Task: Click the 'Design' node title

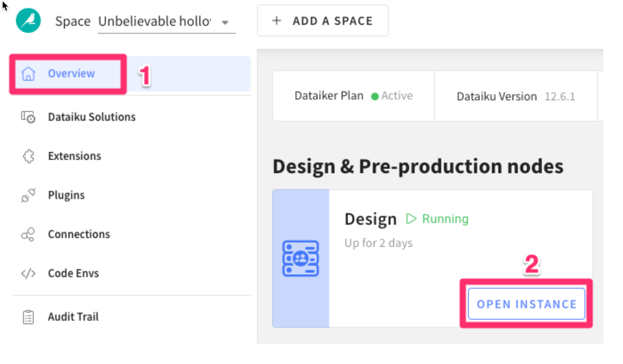Action: [370, 219]
